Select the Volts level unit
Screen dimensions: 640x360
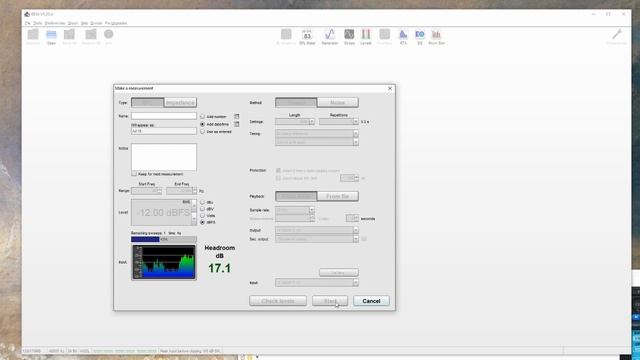(202, 216)
